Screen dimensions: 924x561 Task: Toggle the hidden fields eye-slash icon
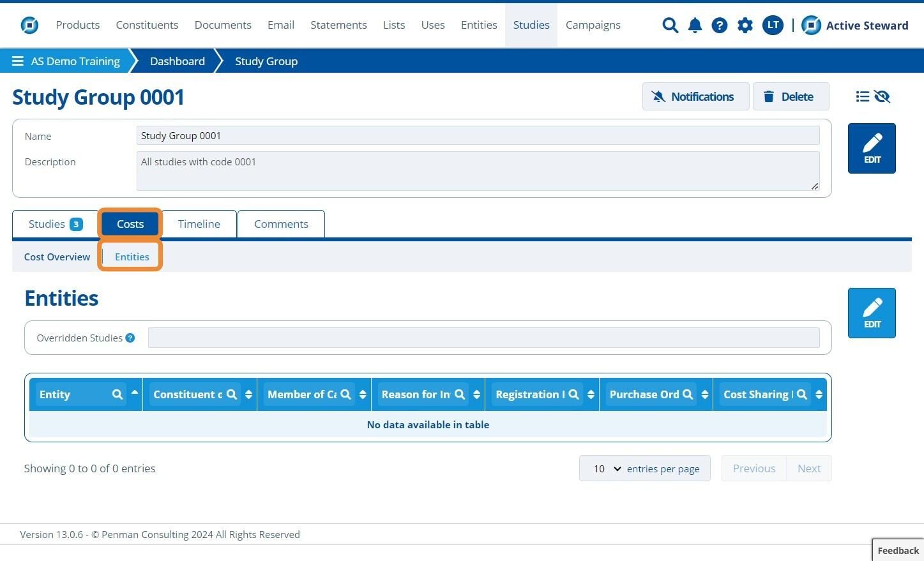pos(882,96)
